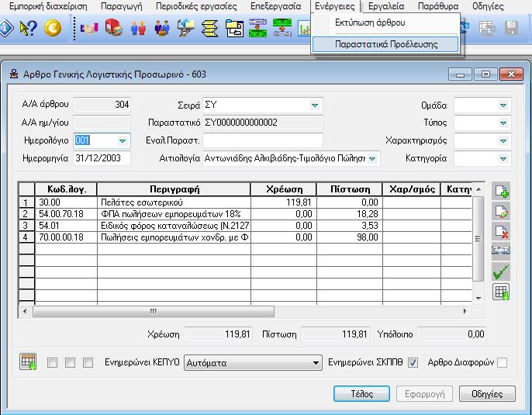
Task: Tick the third unlabeled checkbox at bottom left
Action: point(88,363)
